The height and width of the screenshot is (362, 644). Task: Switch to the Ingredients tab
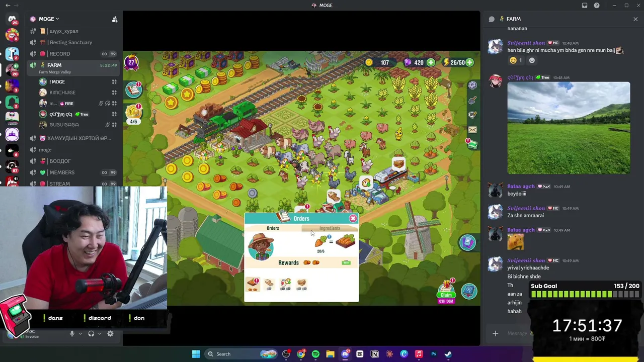[x=330, y=228]
